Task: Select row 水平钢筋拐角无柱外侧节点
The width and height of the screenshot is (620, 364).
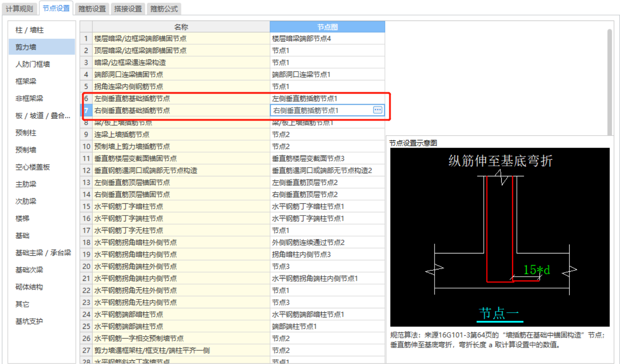Action: click(x=181, y=290)
